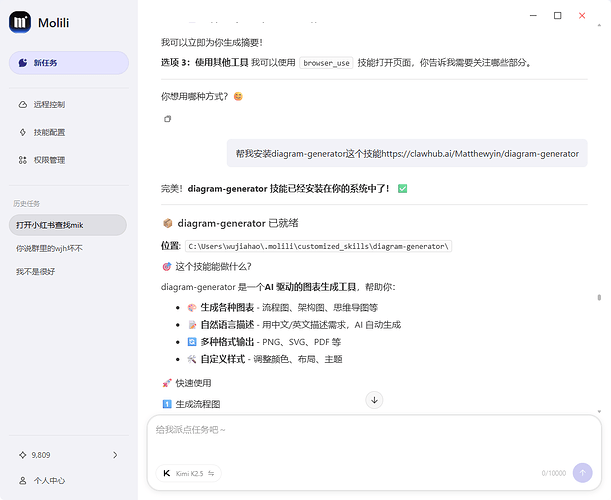Open 个人中心 personal center
611x500 pixels.
point(49,481)
